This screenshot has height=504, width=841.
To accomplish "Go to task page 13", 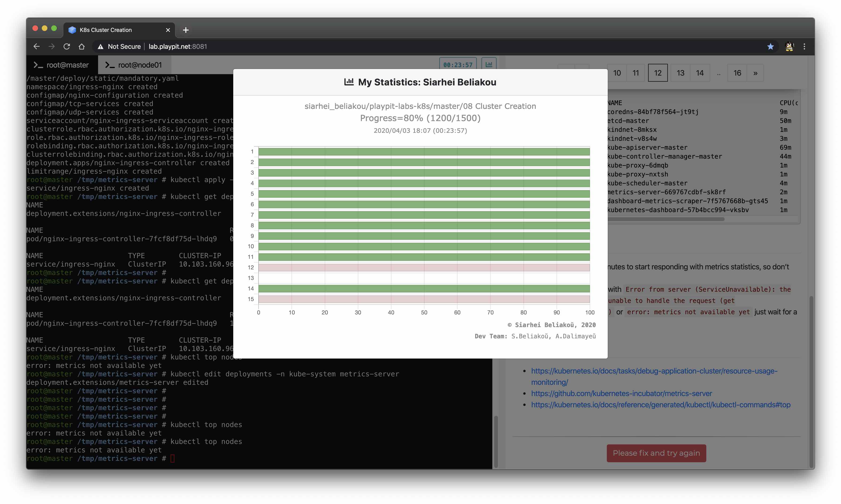I will point(680,73).
